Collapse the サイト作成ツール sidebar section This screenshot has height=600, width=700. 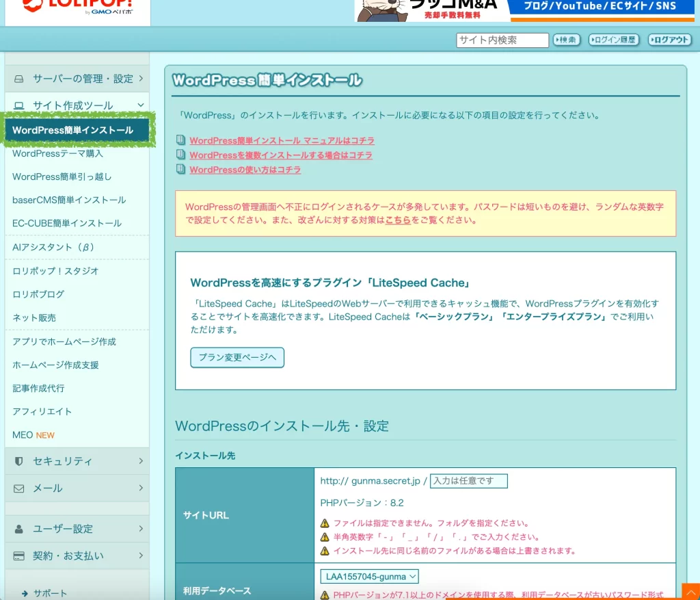point(140,105)
